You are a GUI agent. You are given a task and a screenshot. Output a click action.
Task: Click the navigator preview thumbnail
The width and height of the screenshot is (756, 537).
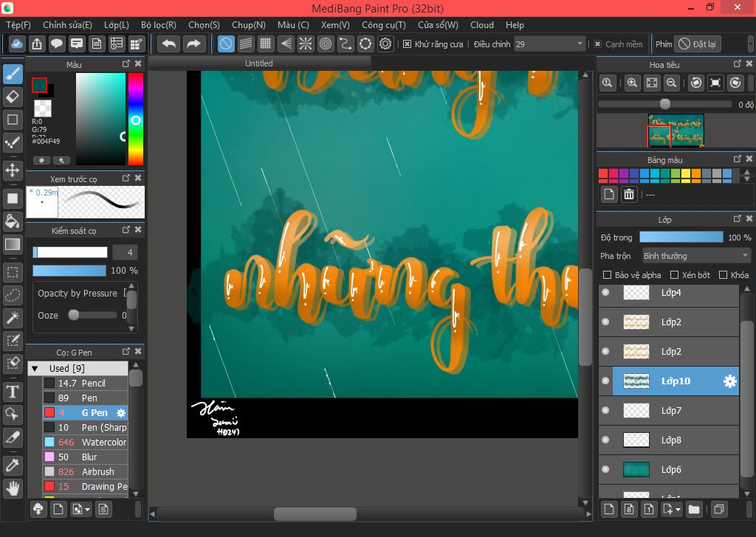(x=676, y=130)
